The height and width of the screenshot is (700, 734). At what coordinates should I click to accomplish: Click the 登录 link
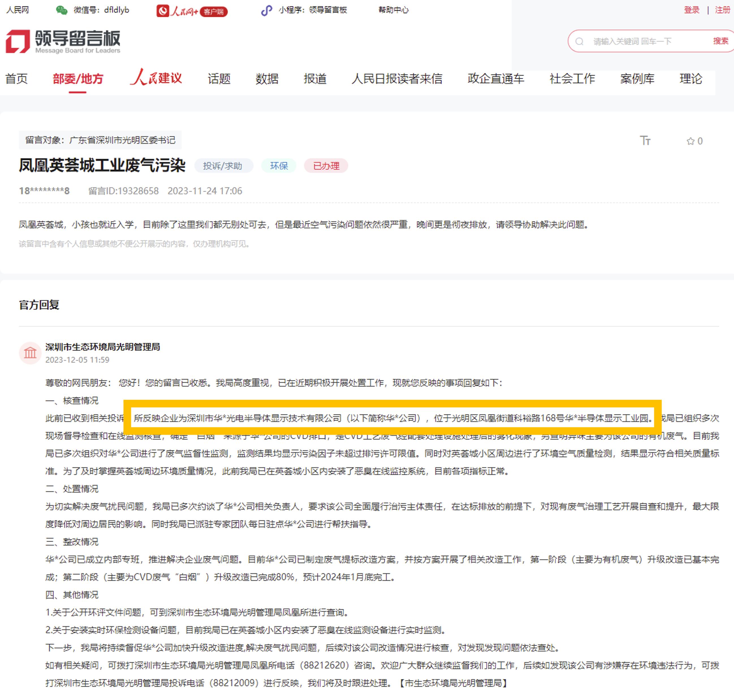[692, 10]
